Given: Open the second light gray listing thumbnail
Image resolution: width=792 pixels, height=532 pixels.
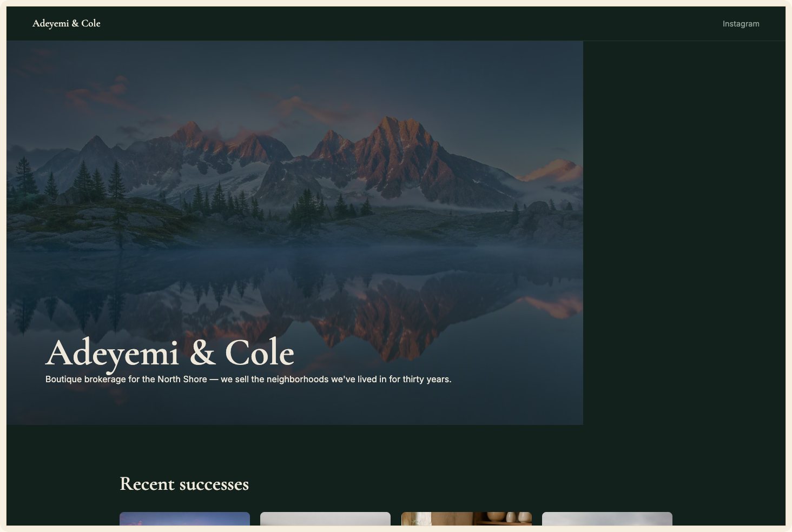Looking at the screenshot, I should point(325,518).
